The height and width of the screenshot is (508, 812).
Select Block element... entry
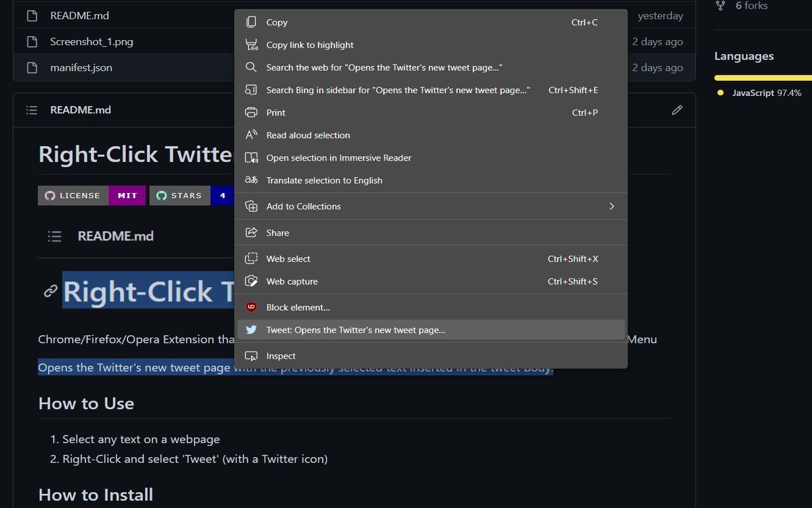(431, 307)
